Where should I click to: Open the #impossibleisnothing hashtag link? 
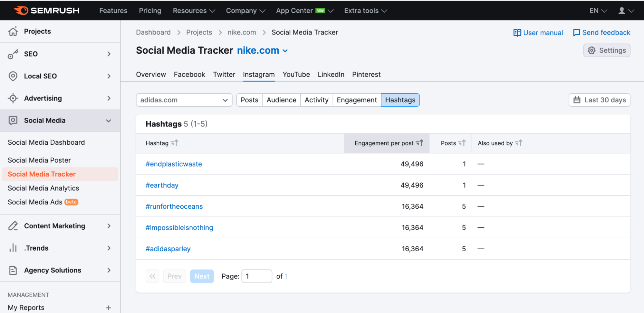pos(179,228)
